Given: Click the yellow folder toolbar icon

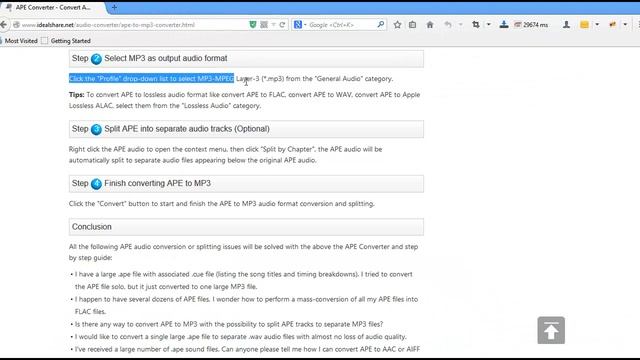Looking at the screenshot, I should click(x=584, y=25).
